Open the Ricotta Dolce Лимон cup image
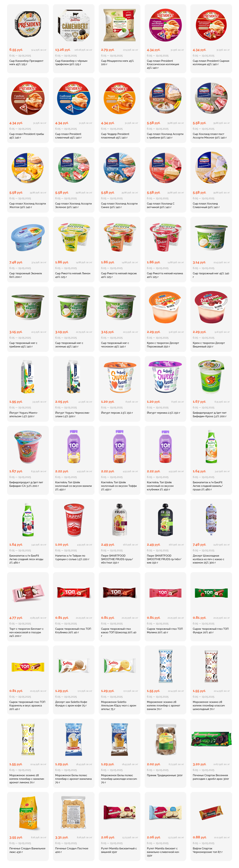Viewport: 239px width, 868px height. click(x=74, y=238)
